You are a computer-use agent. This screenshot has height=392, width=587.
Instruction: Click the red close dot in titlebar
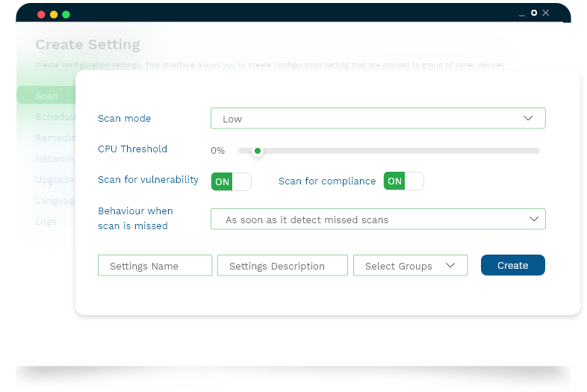41,15
